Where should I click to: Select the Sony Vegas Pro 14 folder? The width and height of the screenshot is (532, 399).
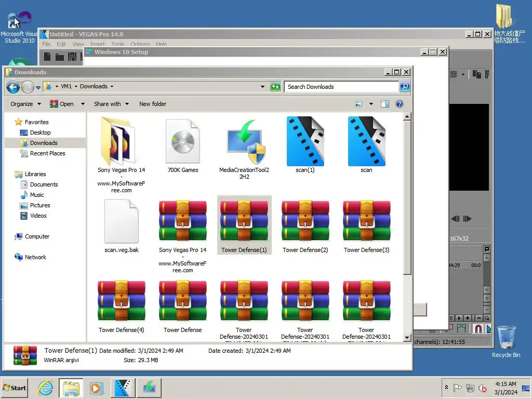[121, 154]
